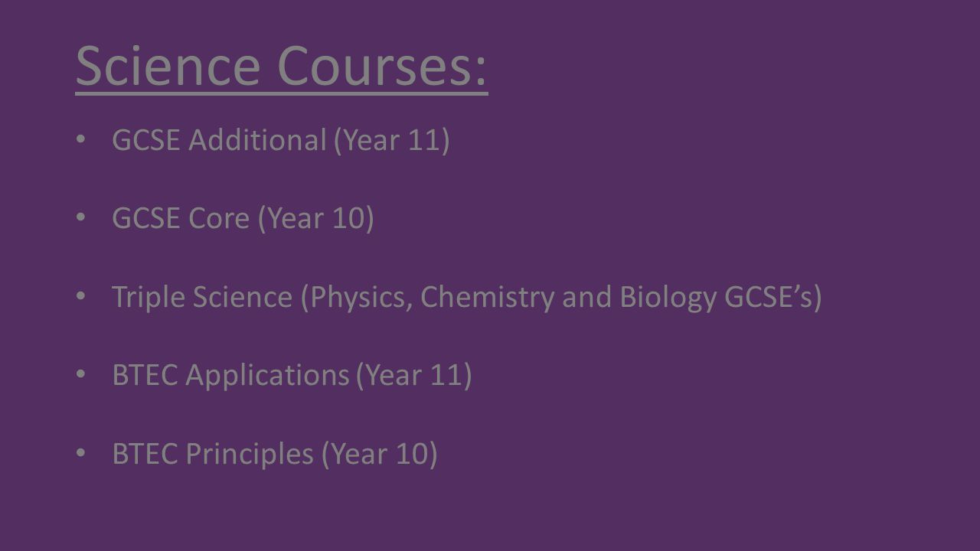Select the bullet dot before GCSE Additional
Screen dimensions: 980x551
point(83,139)
